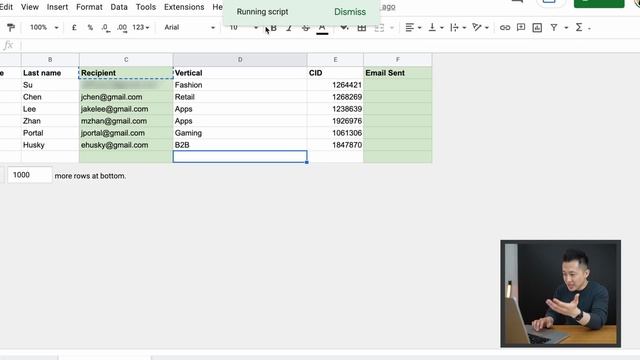Open the filter views arrow

click(566, 28)
